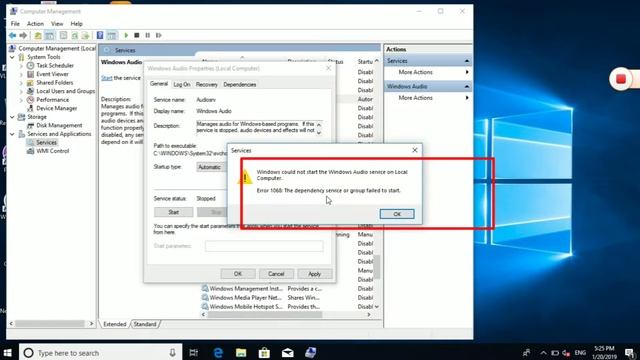Select Local Users and Groups tree node
Viewport: 640px width, 360px height.
tap(65, 91)
